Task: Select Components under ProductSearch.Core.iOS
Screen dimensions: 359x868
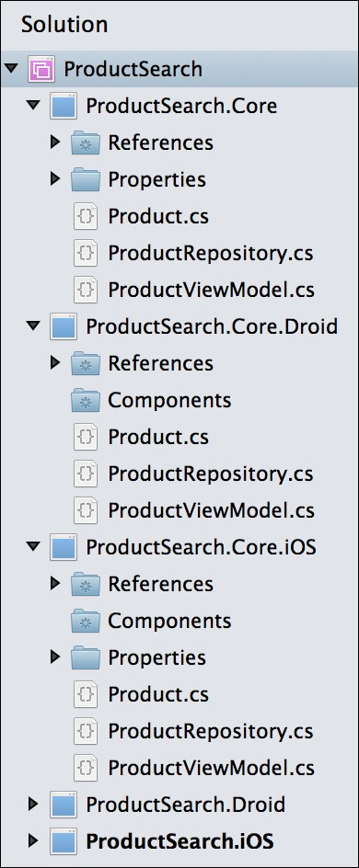Action: (x=169, y=621)
